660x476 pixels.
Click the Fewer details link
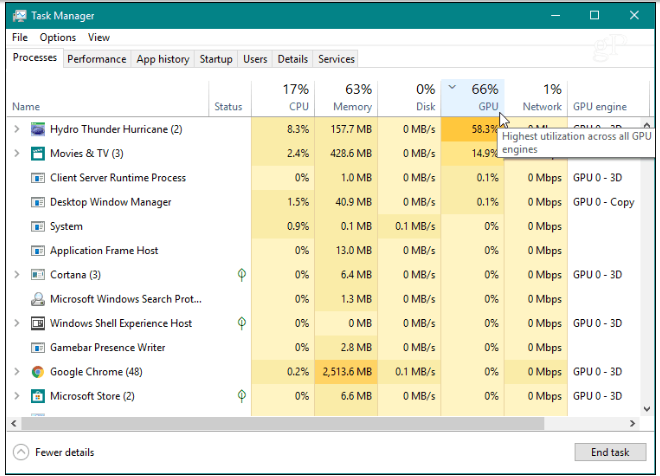tap(65, 452)
